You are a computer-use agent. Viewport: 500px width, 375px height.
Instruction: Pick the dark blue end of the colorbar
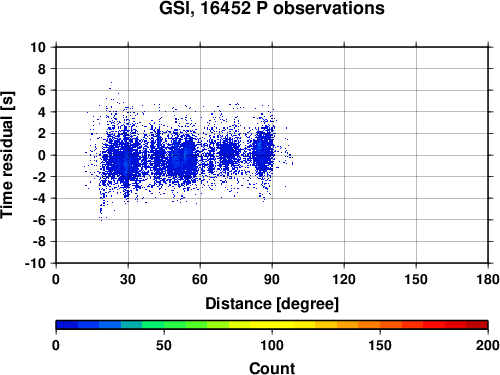click(x=67, y=325)
